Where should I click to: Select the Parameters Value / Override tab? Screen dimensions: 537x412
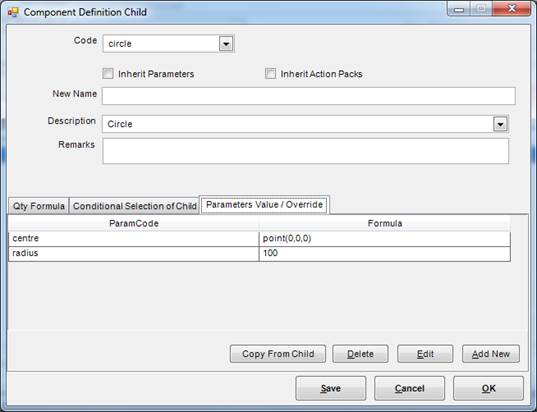pyautogui.click(x=264, y=204)
